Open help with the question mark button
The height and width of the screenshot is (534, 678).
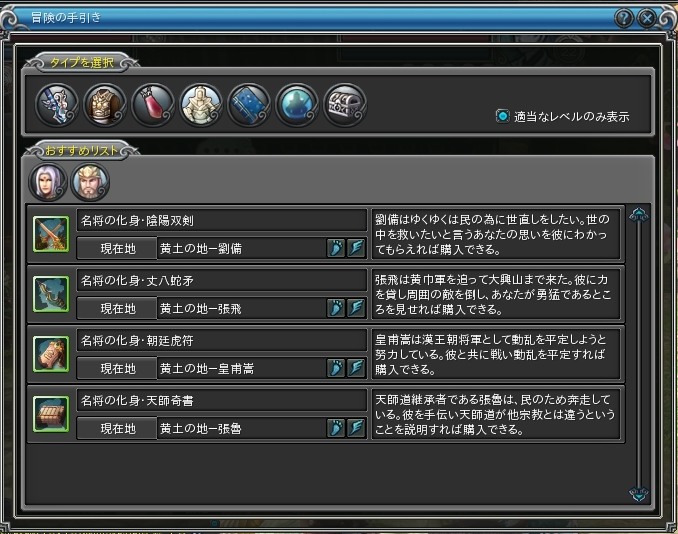(x=624, y=19)
